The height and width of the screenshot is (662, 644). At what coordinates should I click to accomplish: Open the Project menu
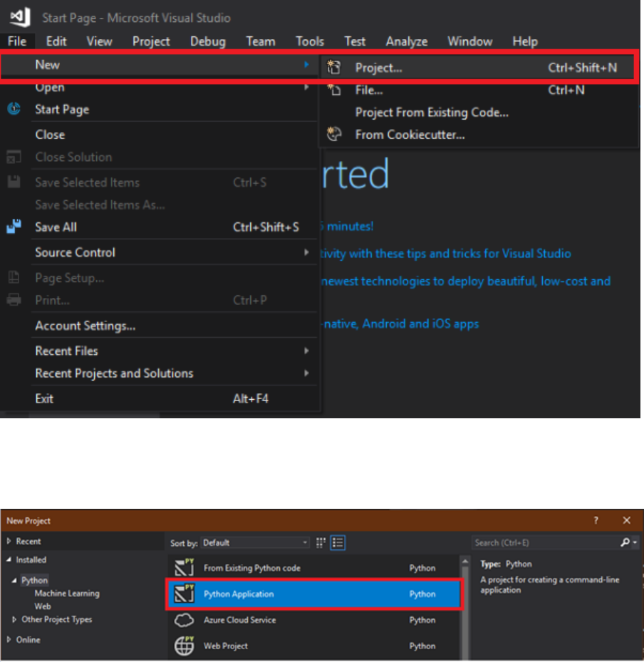[151, 41]
